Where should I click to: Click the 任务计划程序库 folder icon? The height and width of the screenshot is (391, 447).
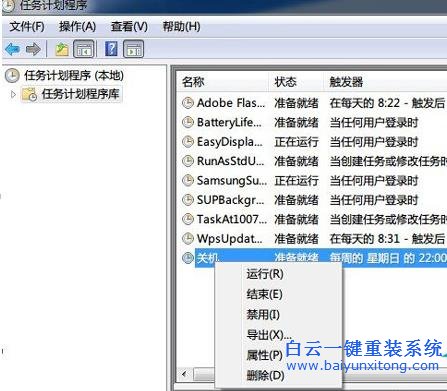click(x=29, y=94)
